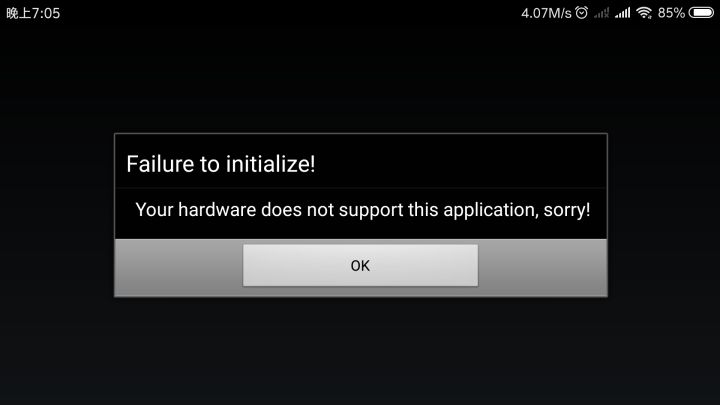The height and width of the screenshot is (405, 720).
Task: Tap the alarm clock status icon
Action: click(581, 13)
